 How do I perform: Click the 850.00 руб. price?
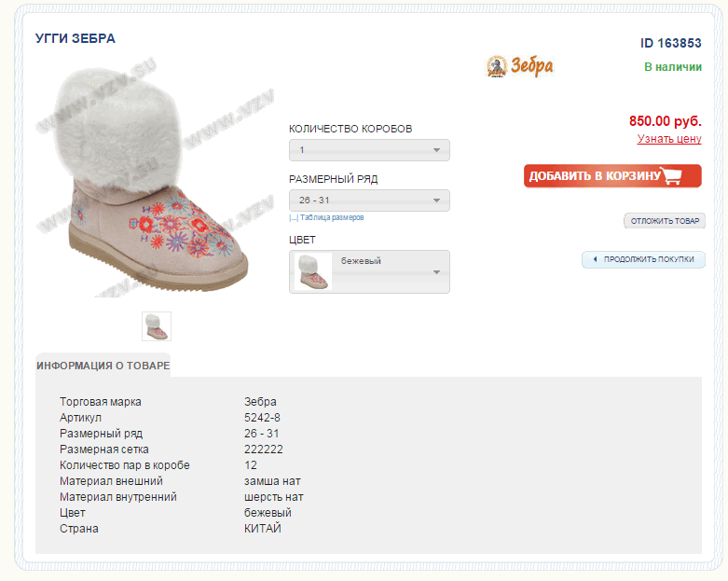point(666,121)
